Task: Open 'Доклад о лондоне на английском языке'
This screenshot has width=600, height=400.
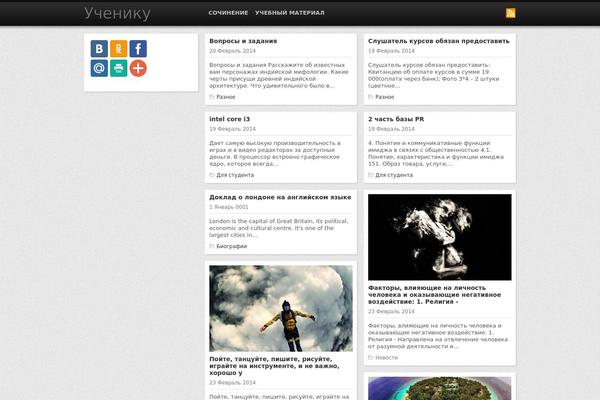Action: [x=280, y=197]
